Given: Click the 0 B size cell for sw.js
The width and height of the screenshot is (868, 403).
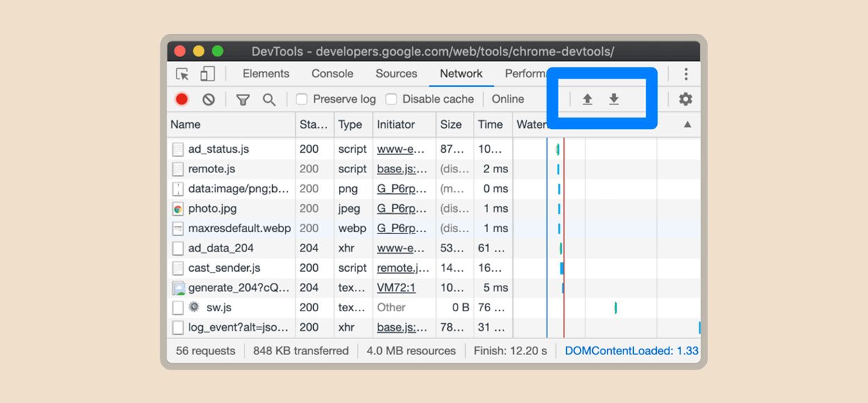Looking at the screenshot, I should (461, 307).
